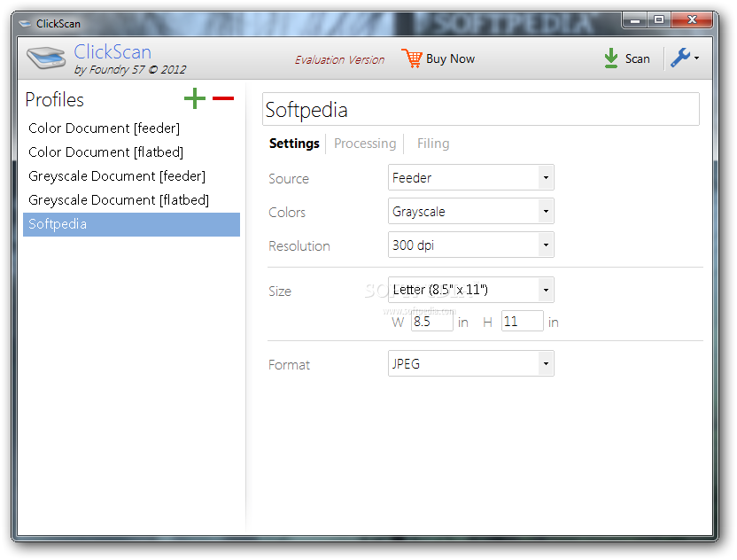
Task: Open the Source dropdown showing Feeder
Action: point(471,178)
